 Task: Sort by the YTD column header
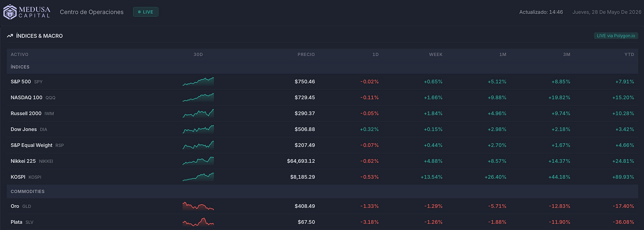629,54
